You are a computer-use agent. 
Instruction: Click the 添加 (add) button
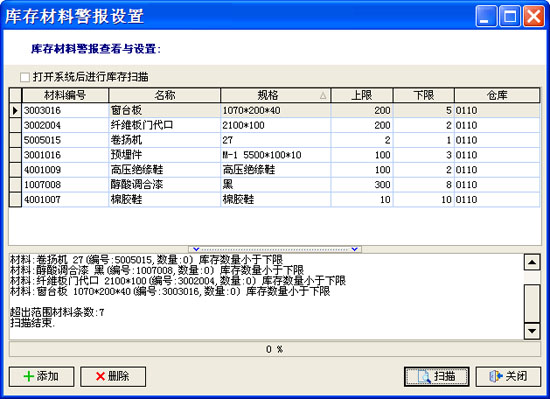pyautogui.click(x=41, y=377)
